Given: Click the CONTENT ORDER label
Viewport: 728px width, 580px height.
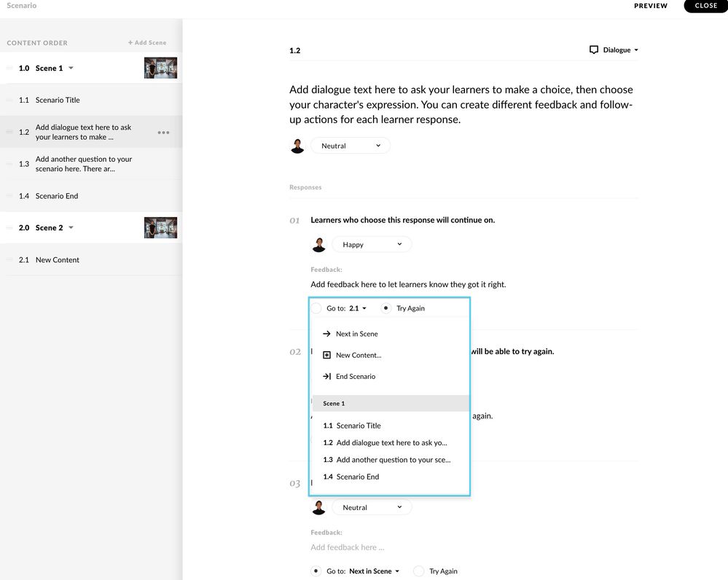Looking at the screenshot, I should (x=37, y=43).
